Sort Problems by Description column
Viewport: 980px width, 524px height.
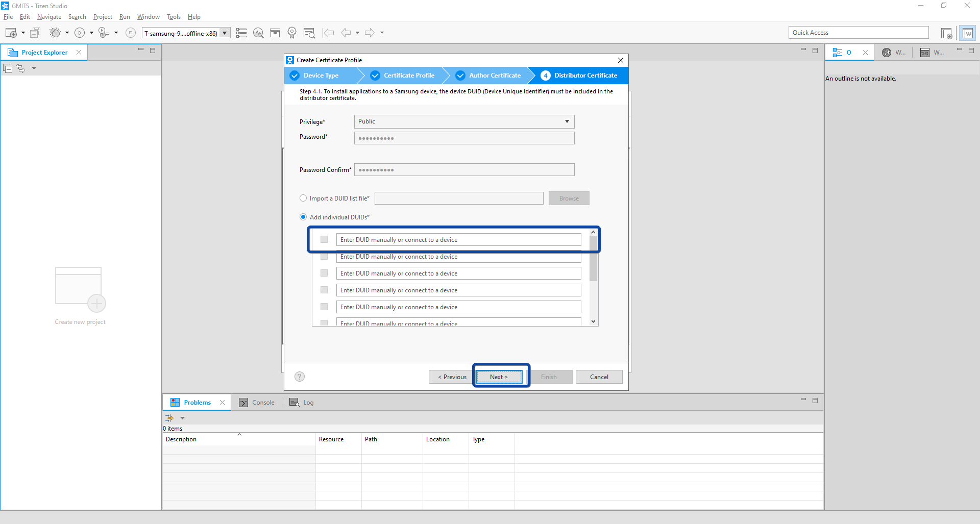[x=238, y=439]
